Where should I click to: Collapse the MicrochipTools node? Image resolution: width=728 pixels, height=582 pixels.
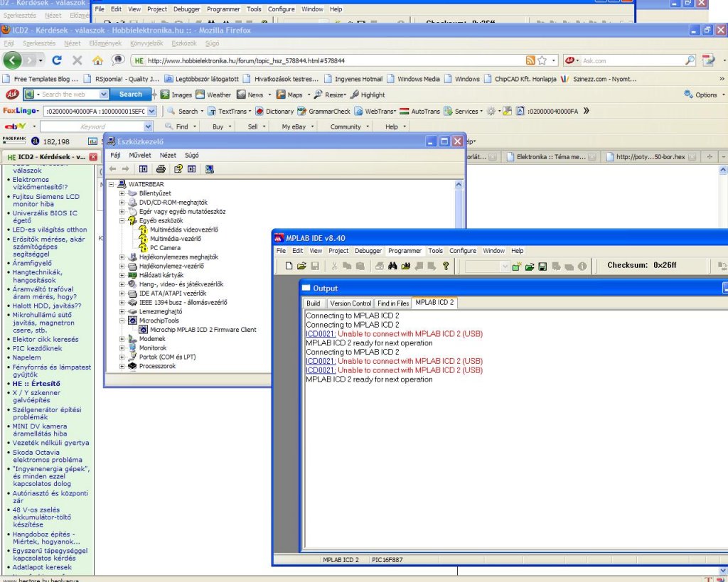[x=122, y=320]
